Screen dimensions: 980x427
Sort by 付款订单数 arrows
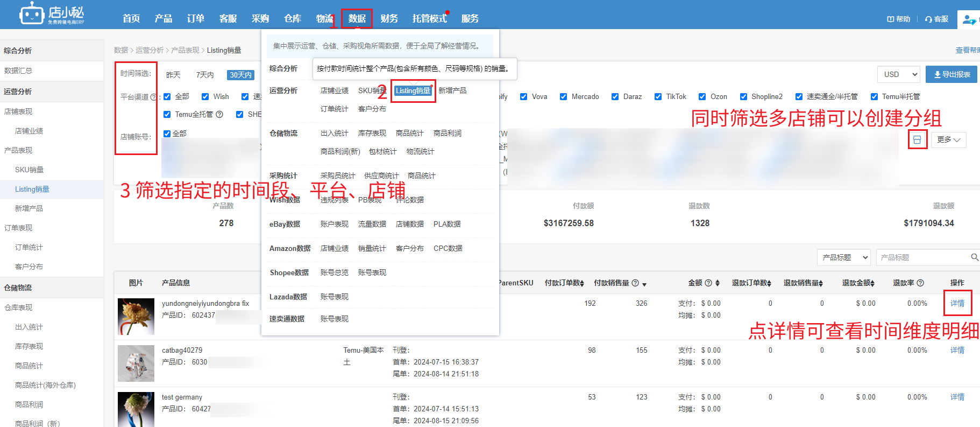pyautogui.click(x=582, y=283)
